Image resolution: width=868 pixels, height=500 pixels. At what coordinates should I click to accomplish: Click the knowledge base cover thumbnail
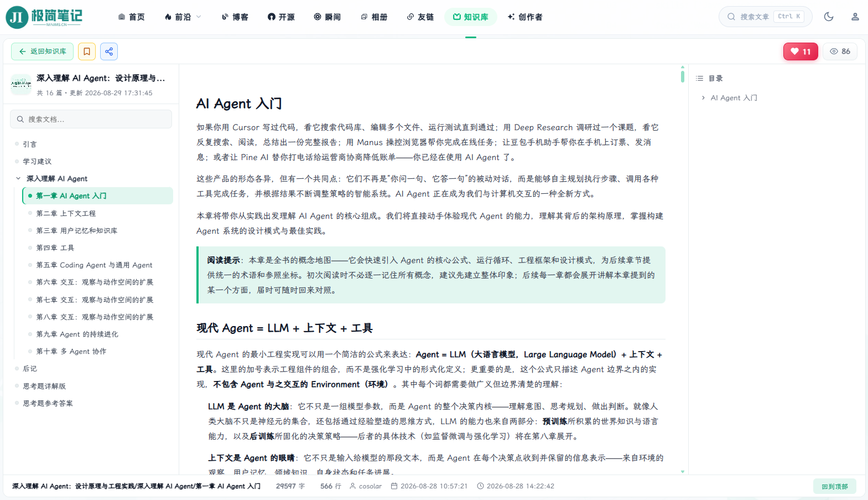coord(21,85)
